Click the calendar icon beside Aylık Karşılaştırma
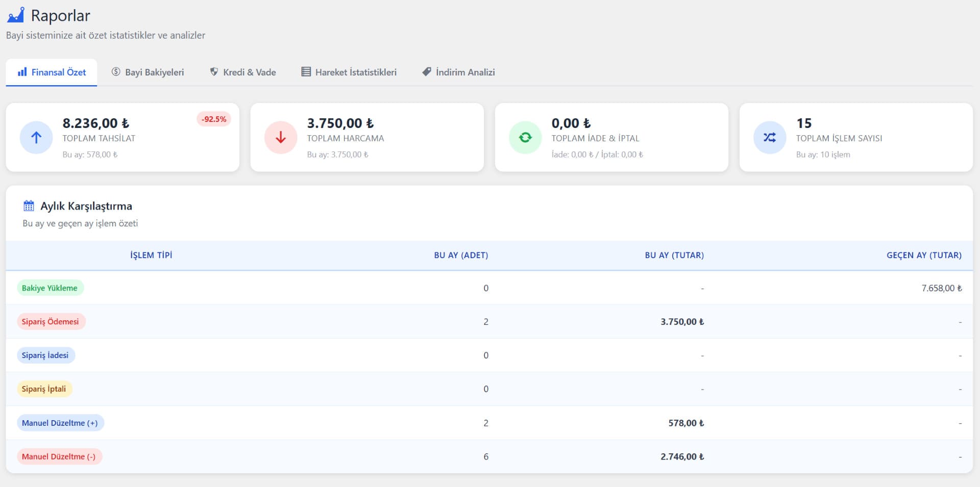 point(29,206)
